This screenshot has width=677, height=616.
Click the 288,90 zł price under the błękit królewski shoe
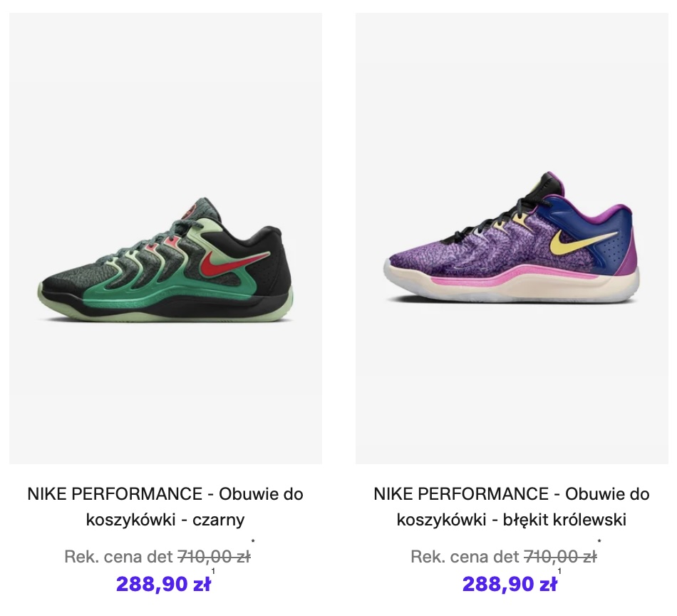(x=510, y=585)
